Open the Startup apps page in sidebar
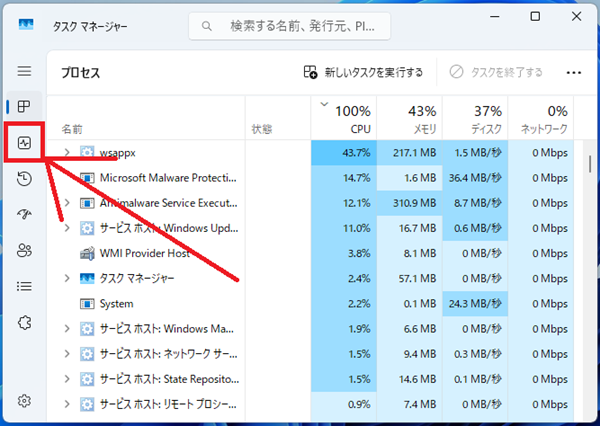The height and width of the screenshot is (426, 600). pos(24,214)
